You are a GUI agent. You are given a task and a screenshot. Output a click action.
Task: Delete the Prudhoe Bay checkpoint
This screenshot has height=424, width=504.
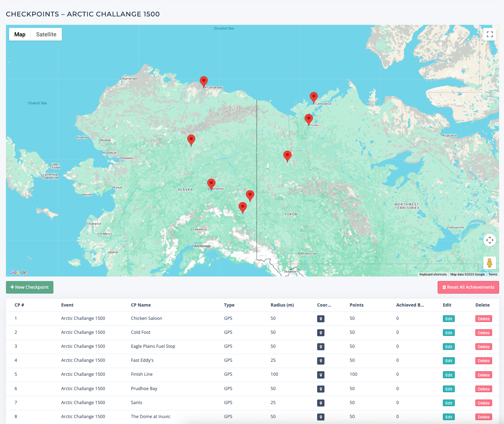click(484, 389)
